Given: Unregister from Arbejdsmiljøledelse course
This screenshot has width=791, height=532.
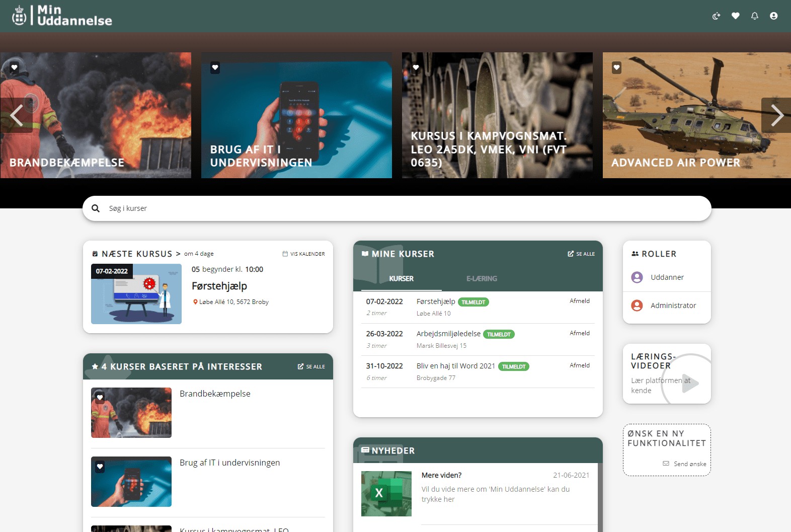Looking at the screenshot, I should click(580, 333).
